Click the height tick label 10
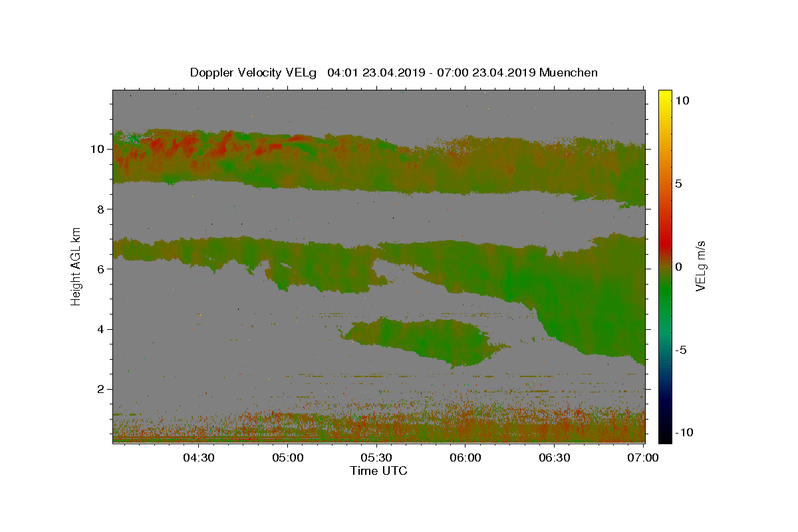Viewport: 798px width, 532px height. tap(98, 149)
